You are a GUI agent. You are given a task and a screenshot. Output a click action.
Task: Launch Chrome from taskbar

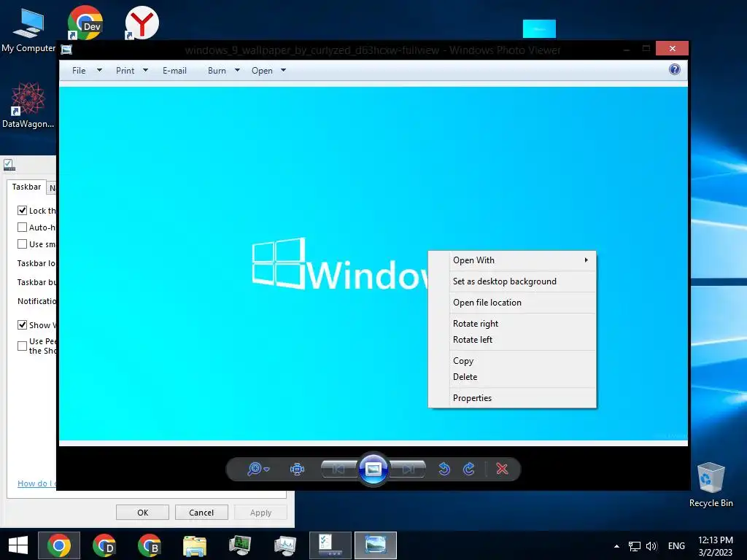tap(59, 545)
